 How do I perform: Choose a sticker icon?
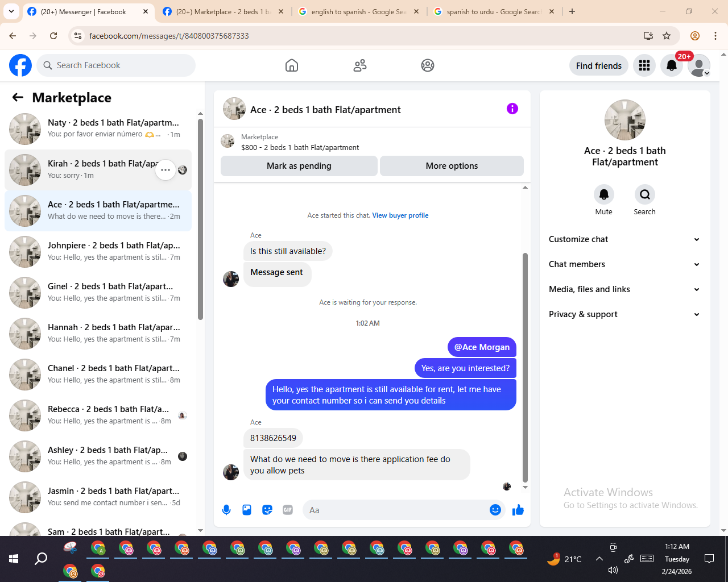pos(267,510)
